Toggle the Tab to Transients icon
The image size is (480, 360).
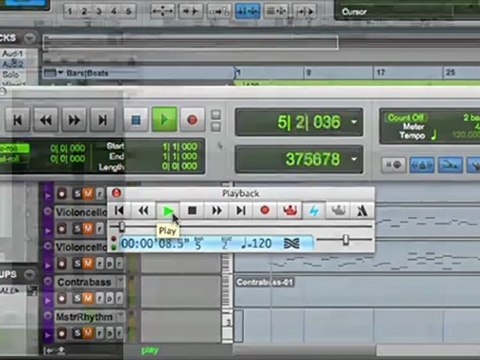point(191,11)
